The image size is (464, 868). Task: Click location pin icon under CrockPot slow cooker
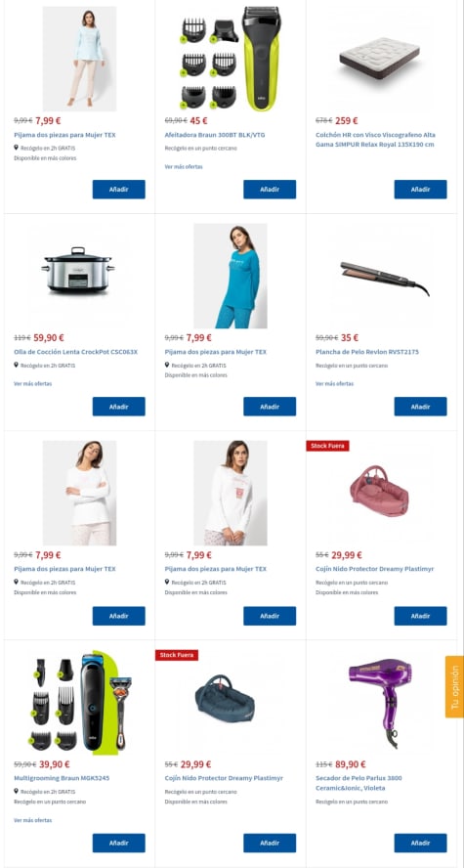pyautogui.click(x=16, y=366)
